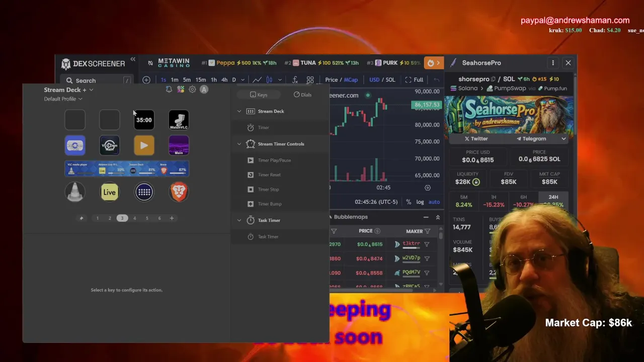Click the Brave lion dial icon
644x362 pixels.
click(x=179, y=192)
